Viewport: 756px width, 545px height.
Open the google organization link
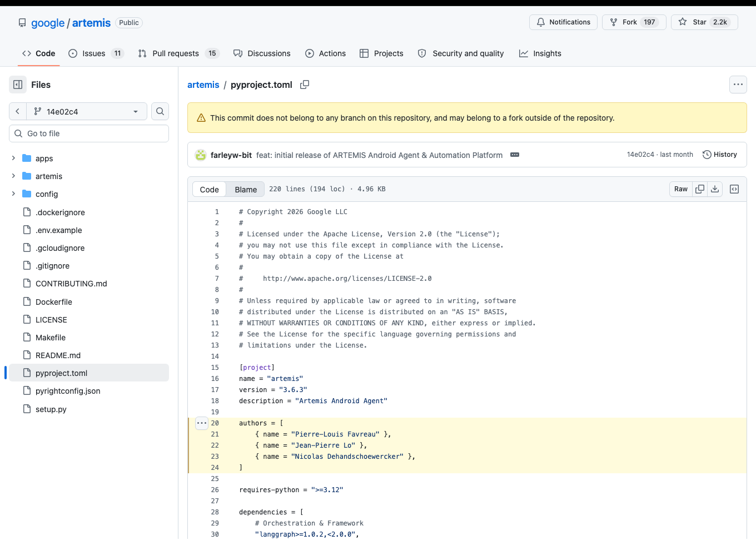pos(48,23)
